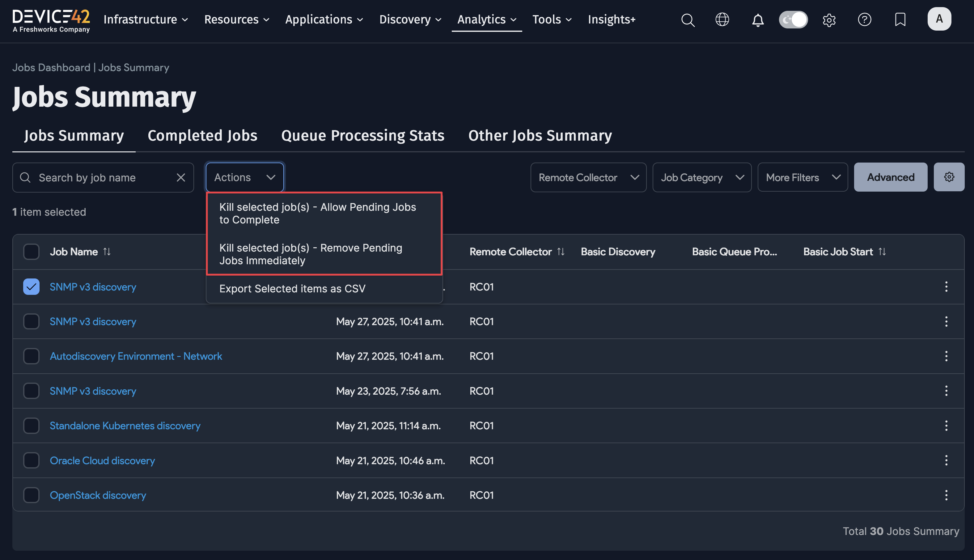Check the Autodiscovery Environment - Network row
The width and height of the screenshot is (974, 560).
point(31,356)
